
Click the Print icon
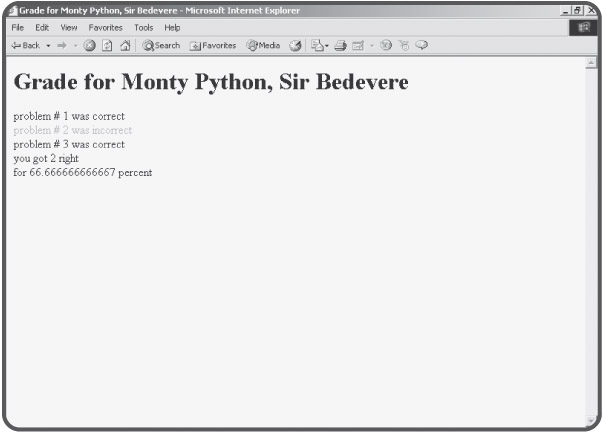341,45
